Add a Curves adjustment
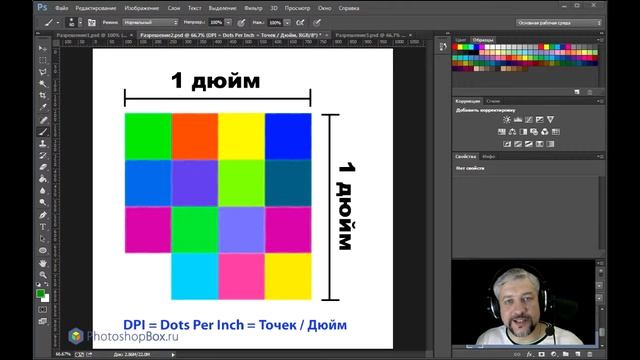640x360 pixels. [x=529, y=120]
